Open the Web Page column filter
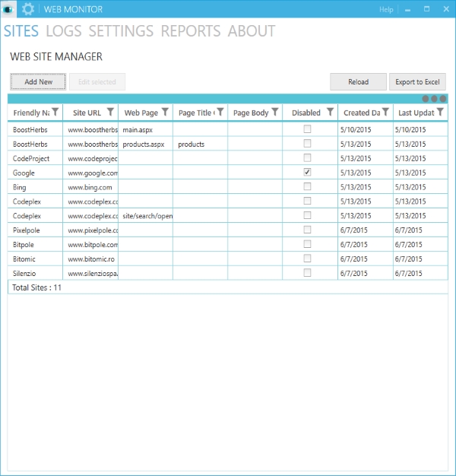This screenshot has height=476, width=456. (166, 112)
